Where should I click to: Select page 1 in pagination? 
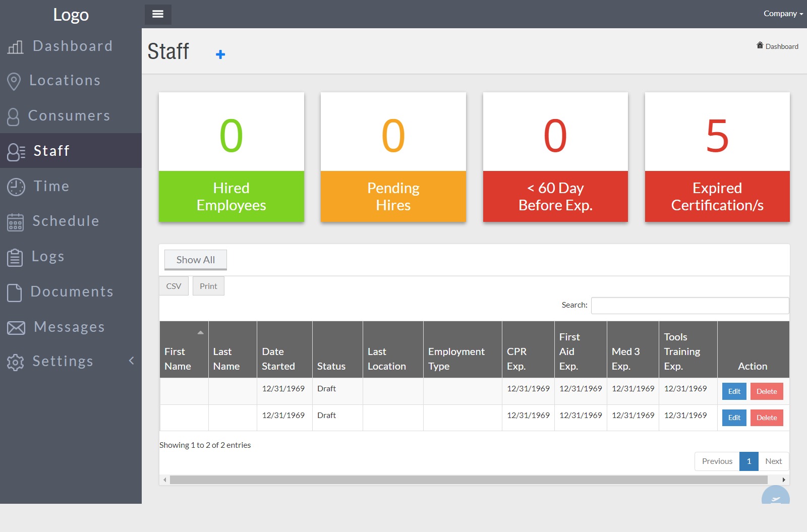(x=749, y=461)
